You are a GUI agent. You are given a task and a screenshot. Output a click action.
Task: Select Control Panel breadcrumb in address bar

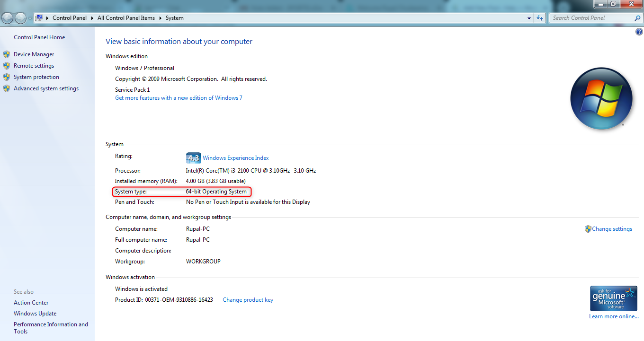coord(70,18)
